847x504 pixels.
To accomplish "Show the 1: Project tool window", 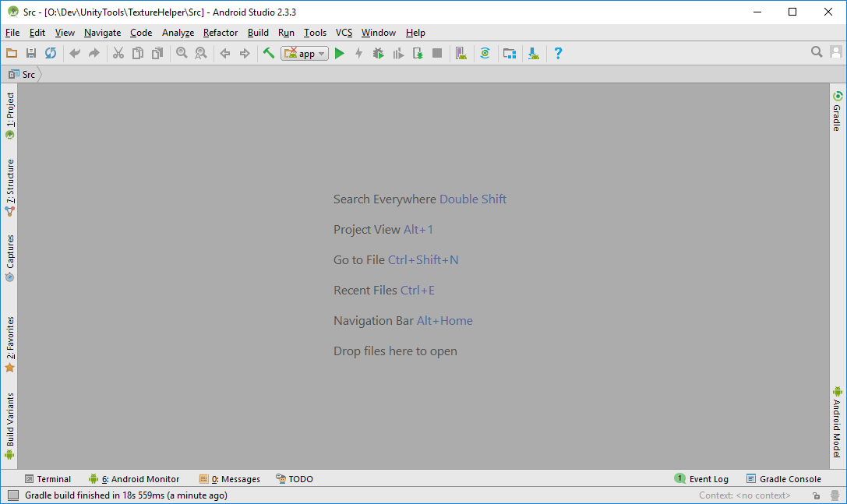I will tap(9, 115).
